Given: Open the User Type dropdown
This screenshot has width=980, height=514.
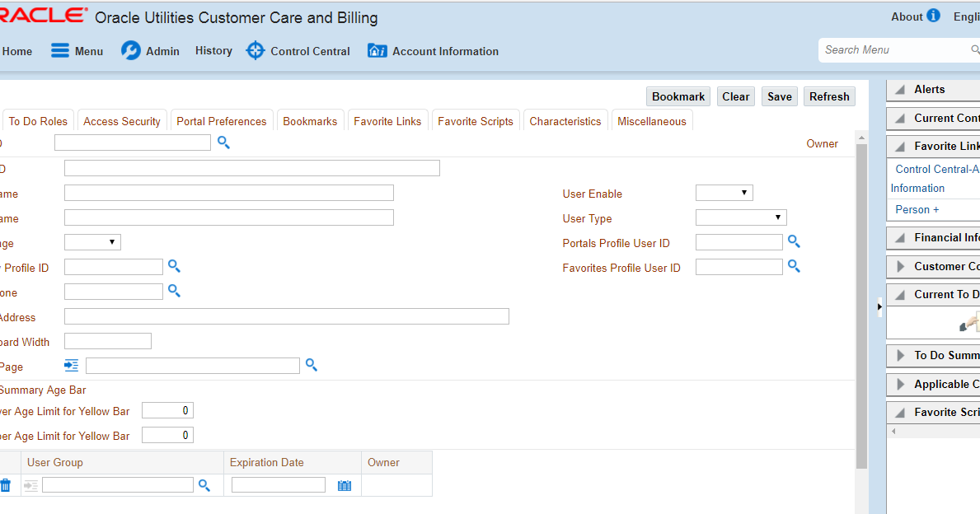Looking at the screenshot, I should (741, 218).
